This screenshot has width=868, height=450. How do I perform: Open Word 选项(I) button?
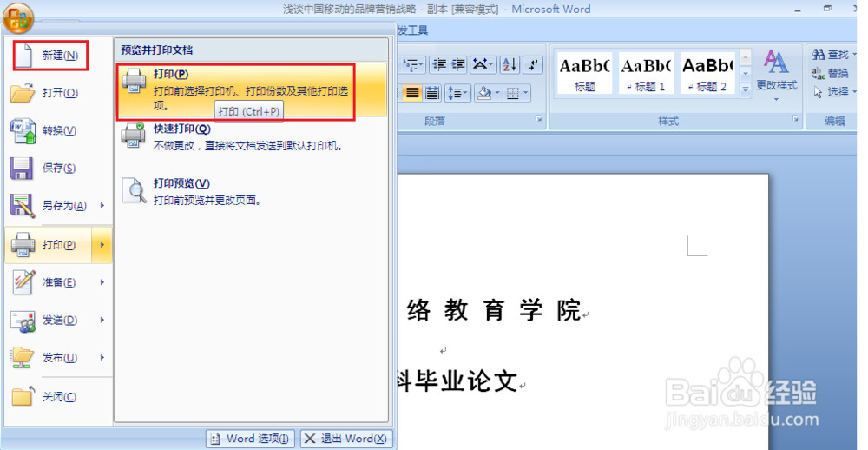coord(250,439)
